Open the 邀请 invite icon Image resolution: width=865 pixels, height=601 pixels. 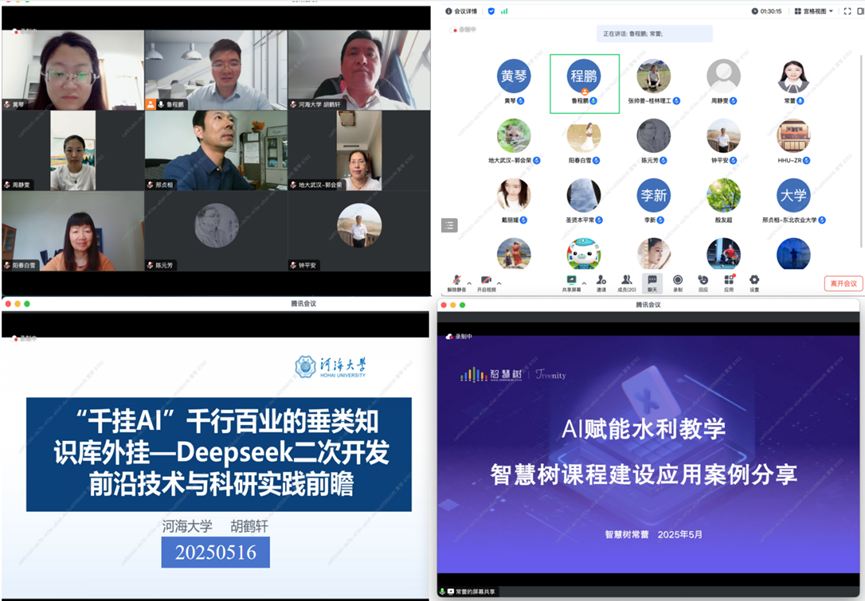pyautogui.click(x=601, y=281)
